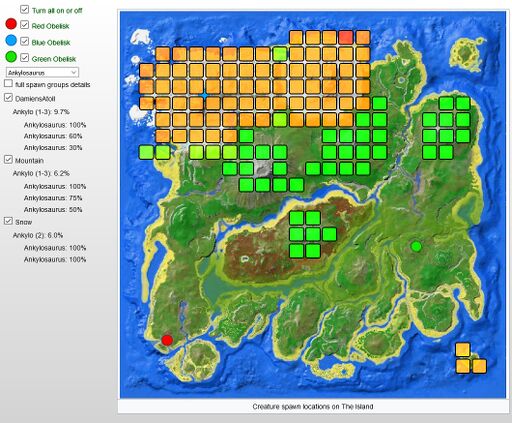Click 'Ankylosaurus: 50%' entry

click(53, 210)
